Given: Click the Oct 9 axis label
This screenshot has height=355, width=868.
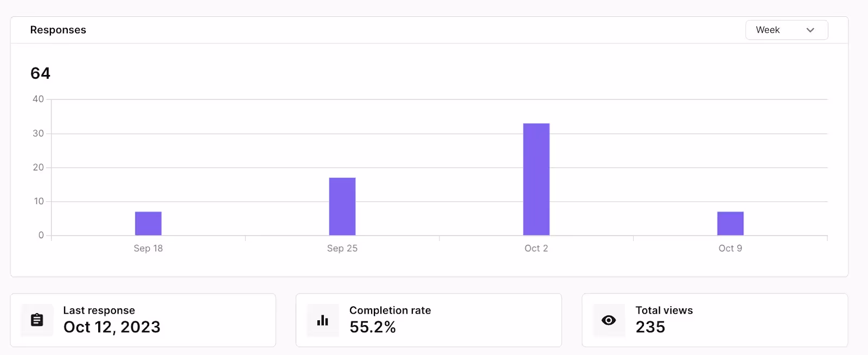Looking at the screenshot, I should (x=730, y=248).
